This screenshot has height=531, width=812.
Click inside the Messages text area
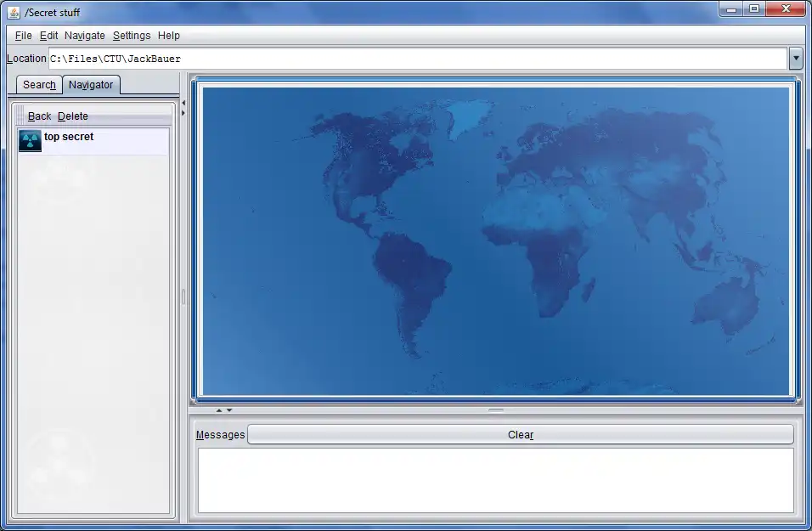(x=495, y=481)
